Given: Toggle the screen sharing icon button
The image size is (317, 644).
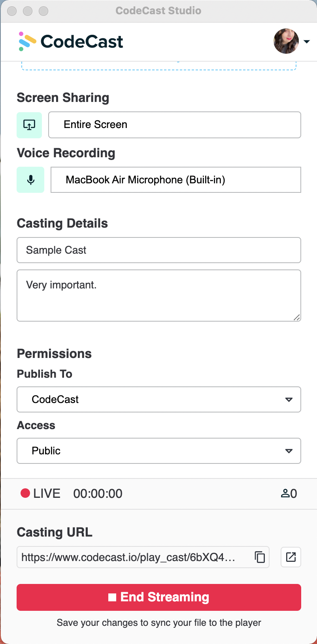Looking at the screenshot, I should pos(29,125).
